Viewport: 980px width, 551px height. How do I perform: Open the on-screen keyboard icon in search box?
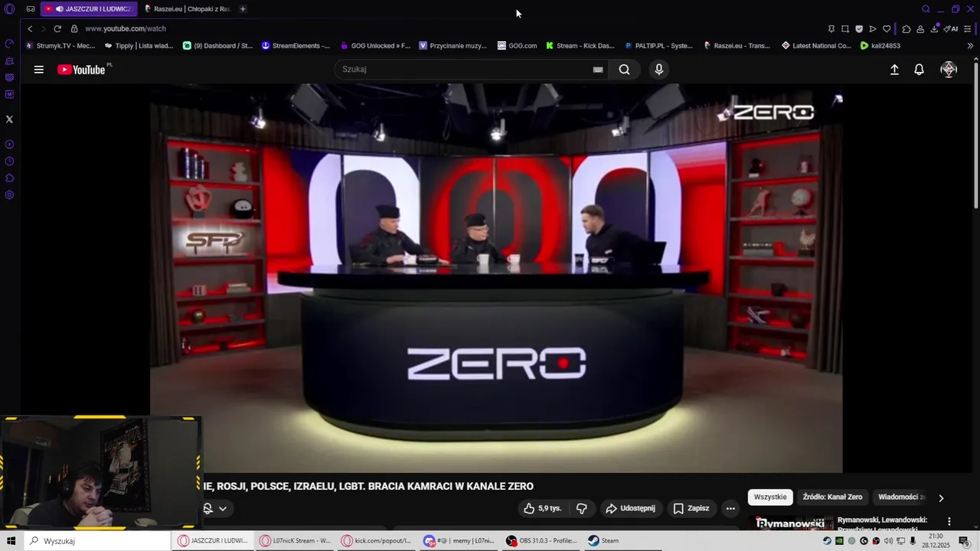[598, 70]
